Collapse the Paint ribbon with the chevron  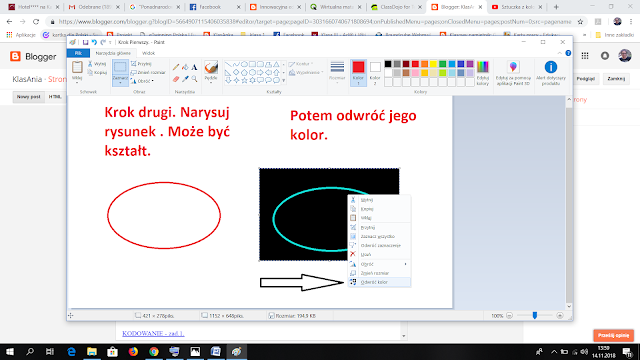(560, 53)
